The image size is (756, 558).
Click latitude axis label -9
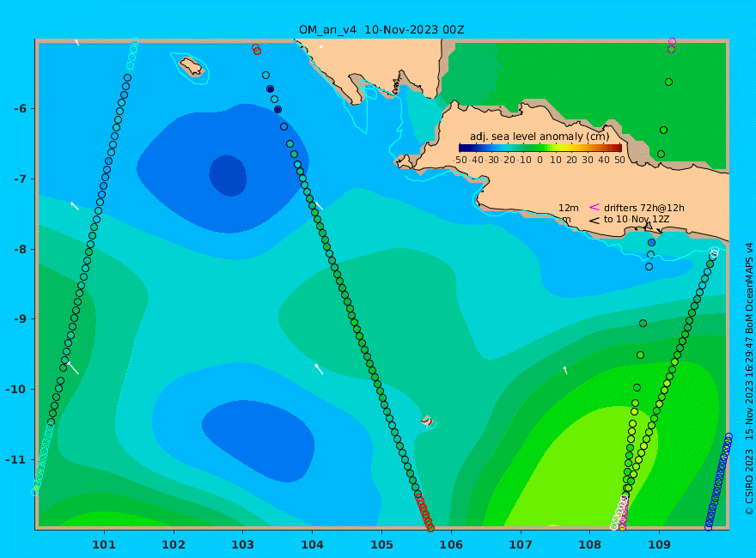pos(19,319)
